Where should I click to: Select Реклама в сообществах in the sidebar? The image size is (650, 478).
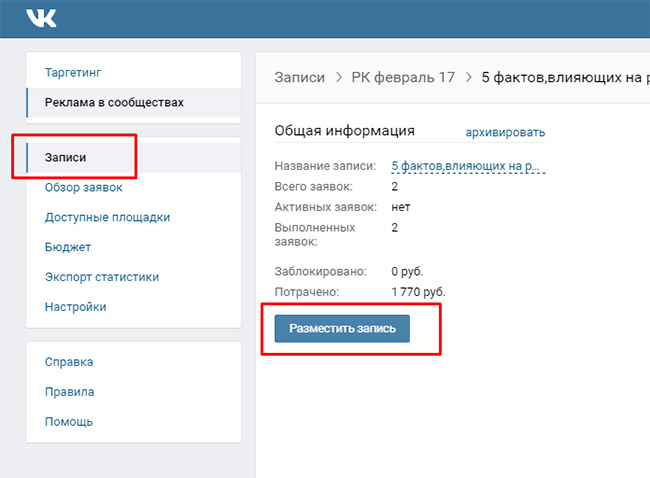tap(114, 103)
